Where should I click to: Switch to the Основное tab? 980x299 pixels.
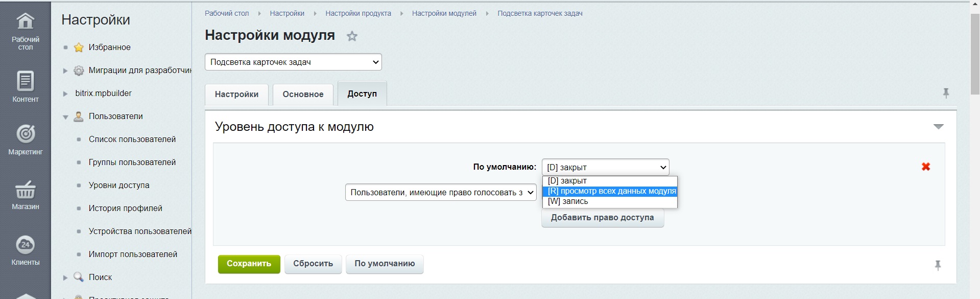[303, 95]
